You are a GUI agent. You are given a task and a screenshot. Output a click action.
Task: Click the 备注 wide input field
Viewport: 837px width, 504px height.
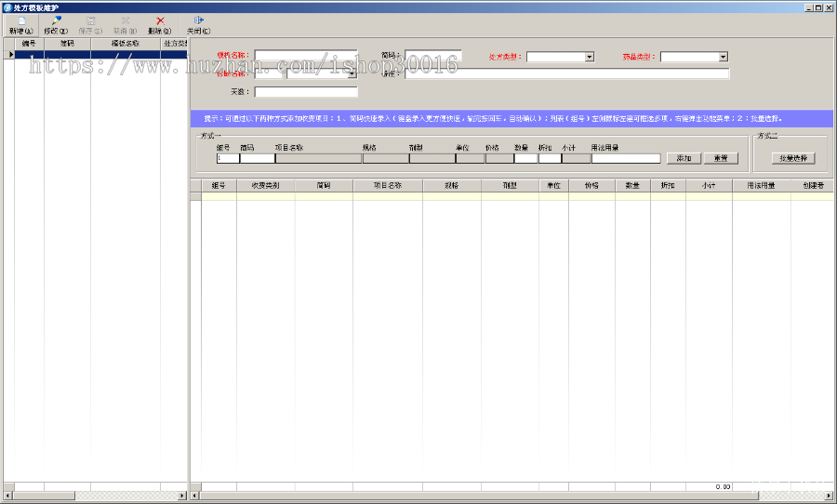(567, 73)
